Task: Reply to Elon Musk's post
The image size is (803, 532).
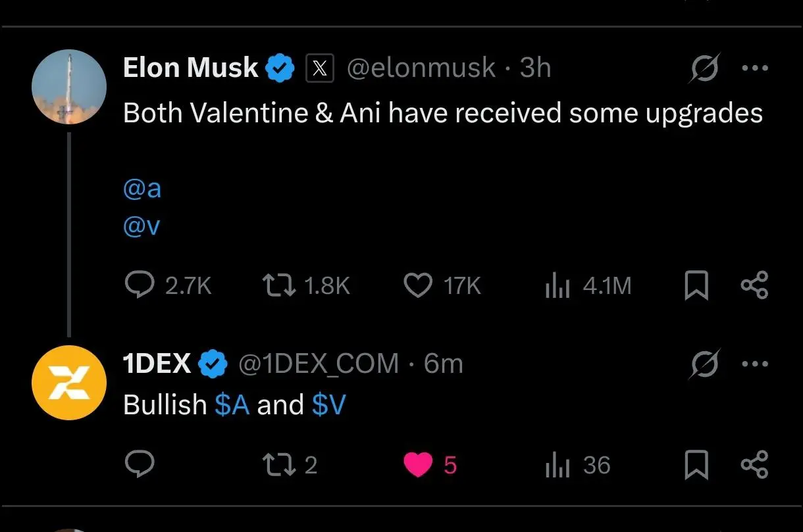Action: (x=139, y=285)
